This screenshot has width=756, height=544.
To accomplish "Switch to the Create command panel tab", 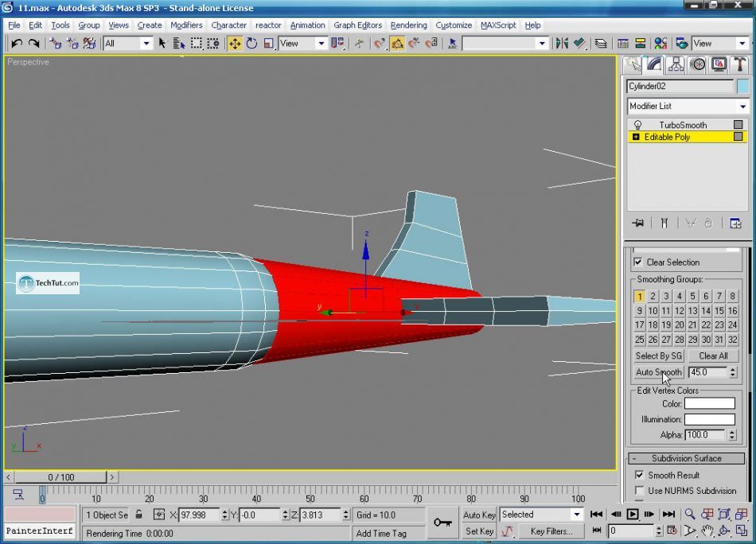I will tap(633, 65).
